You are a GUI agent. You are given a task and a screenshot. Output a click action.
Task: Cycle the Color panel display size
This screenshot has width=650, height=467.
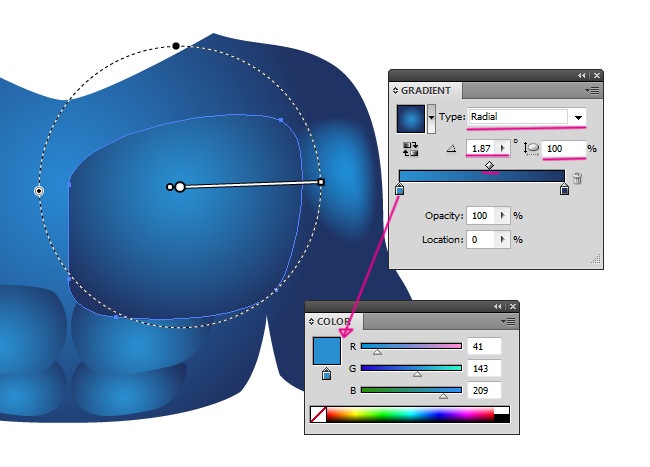312,322
